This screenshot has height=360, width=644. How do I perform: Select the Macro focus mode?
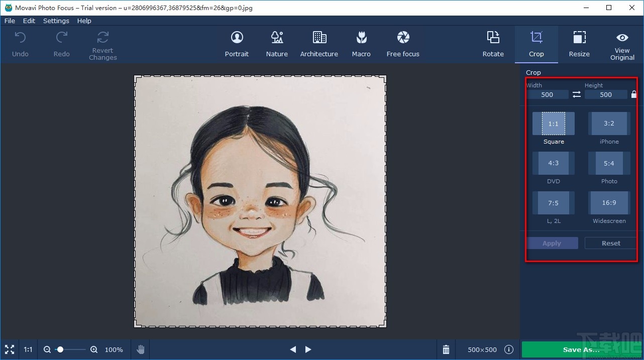coord(361,44)
